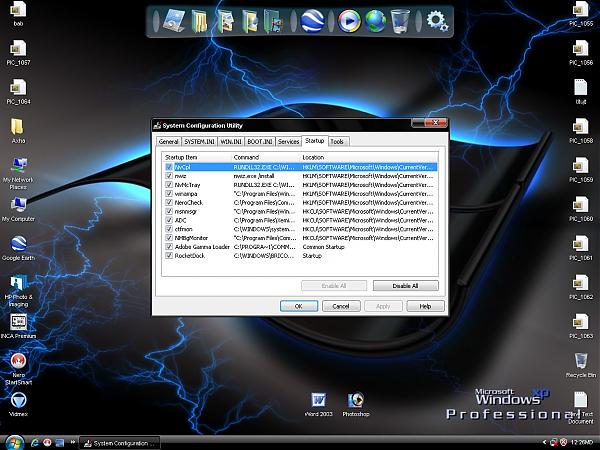Launch Nero StartSmart desktop shortcut

(18, 369)
